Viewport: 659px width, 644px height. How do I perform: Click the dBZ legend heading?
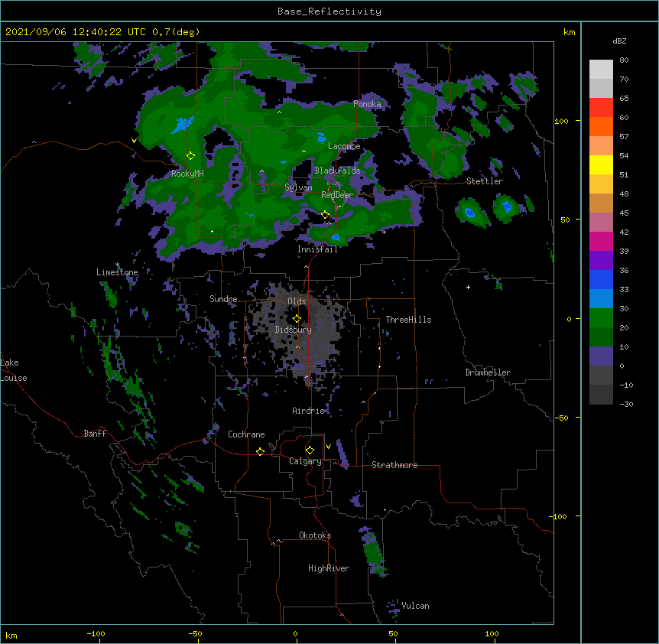pyautogui.click(x=619, y=41)
